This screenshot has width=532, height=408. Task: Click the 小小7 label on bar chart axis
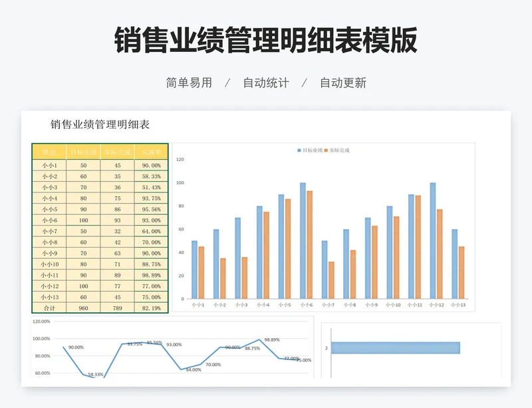[328, 305]
